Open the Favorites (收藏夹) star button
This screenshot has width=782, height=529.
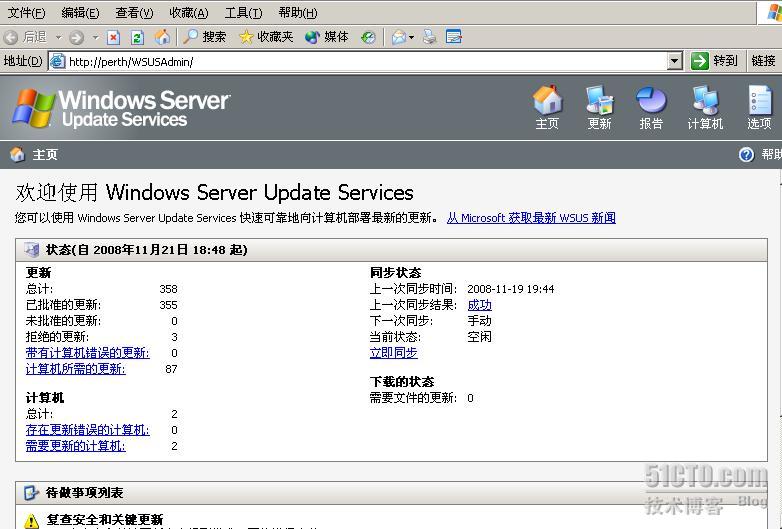266,37
